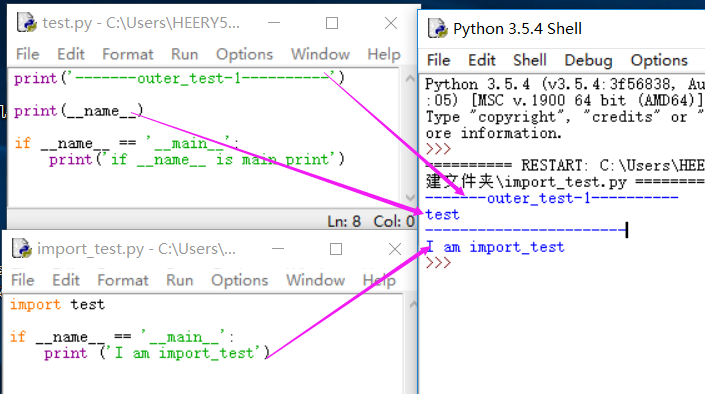This screenshot has width=705, height=394.
Task: Open Edit menu in Python Shell
Action: [x=482, y=60]
